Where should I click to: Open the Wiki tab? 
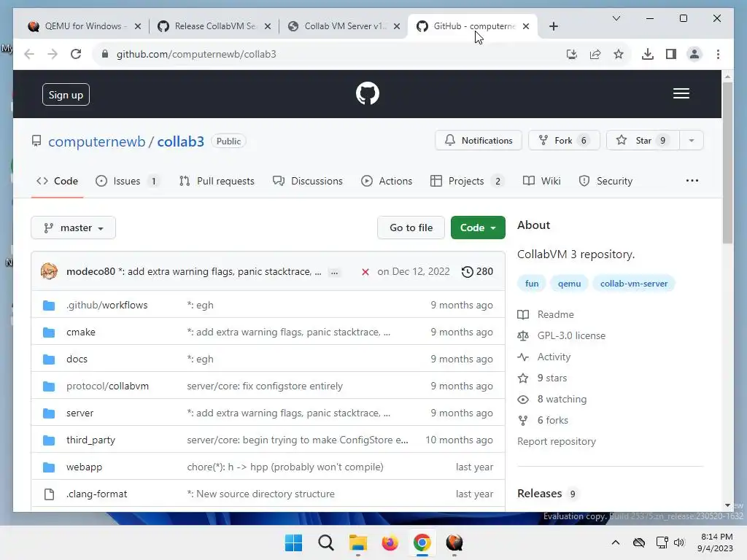[542, 181]
